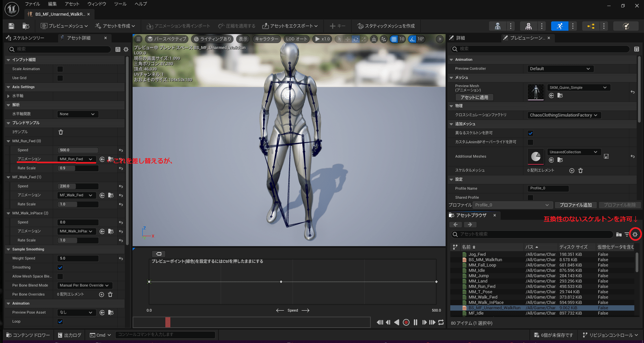Uncheck 異なるスケルトンを許可 checkbox
Screen dimensions: 644x343
click(530, 133)
